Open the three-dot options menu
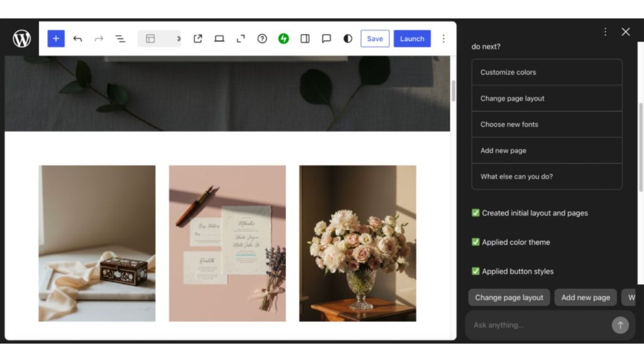 tap(444, 38)
